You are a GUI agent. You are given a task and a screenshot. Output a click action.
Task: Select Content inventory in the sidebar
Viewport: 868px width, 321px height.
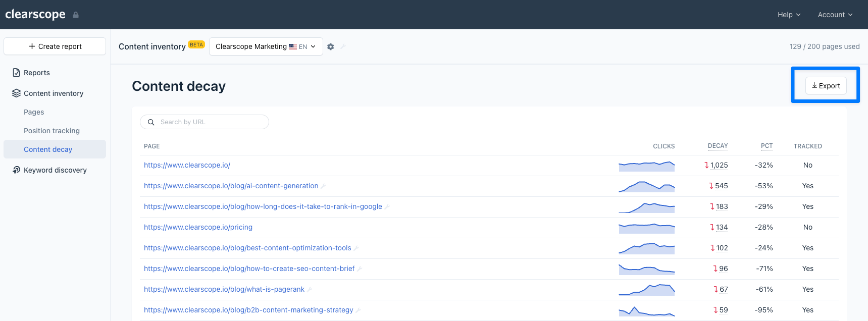coord(54,93)
